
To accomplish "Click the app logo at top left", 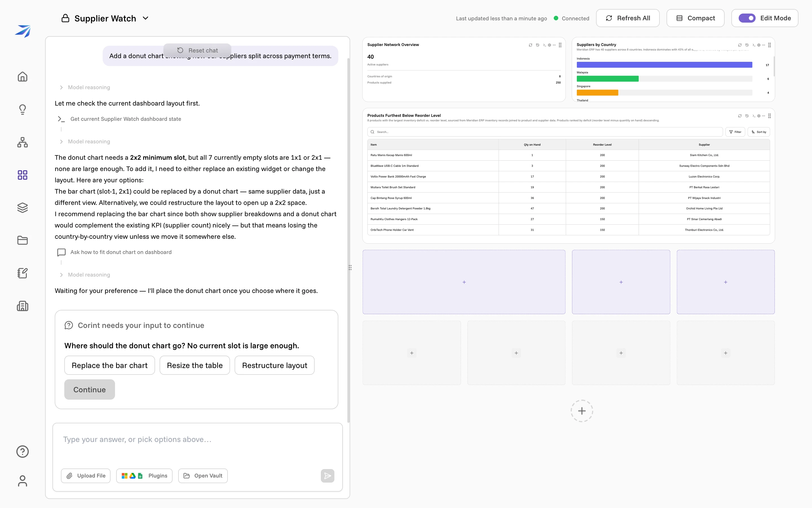I will click(23, 31).
